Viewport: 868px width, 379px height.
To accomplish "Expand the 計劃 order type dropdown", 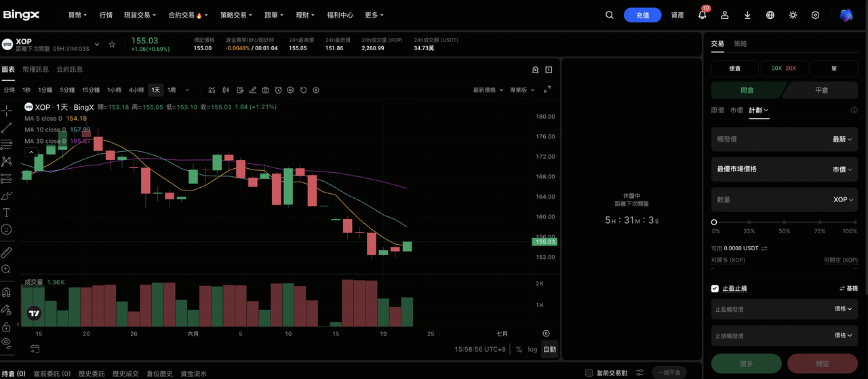I will 759,110.
